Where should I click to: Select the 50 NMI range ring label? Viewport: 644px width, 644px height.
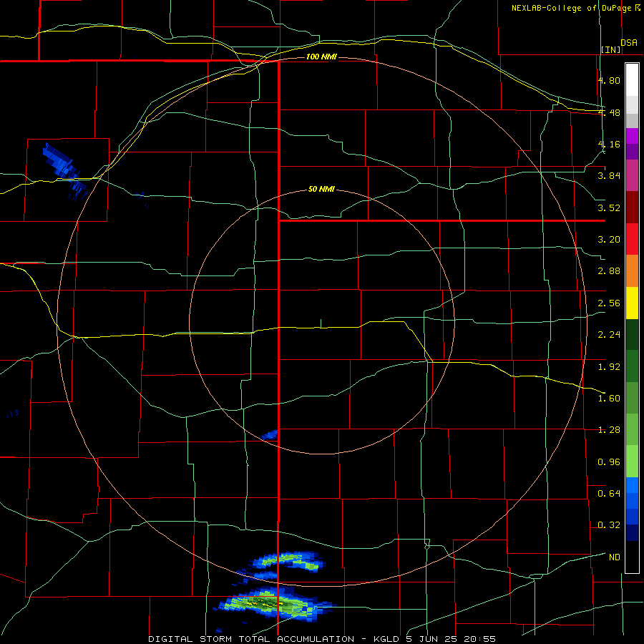click(321, 190)
